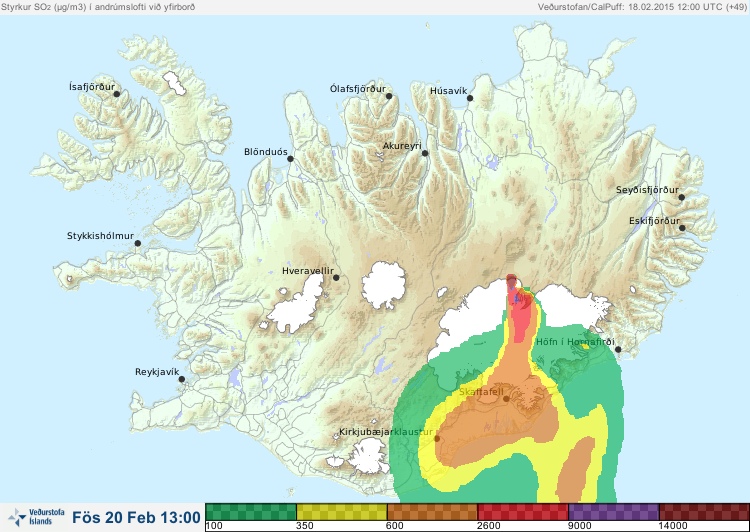The width and height of the screenshot is (750, 532).
Task: Click the Reykjavík town marker dot
Action: tap(182, 379)
